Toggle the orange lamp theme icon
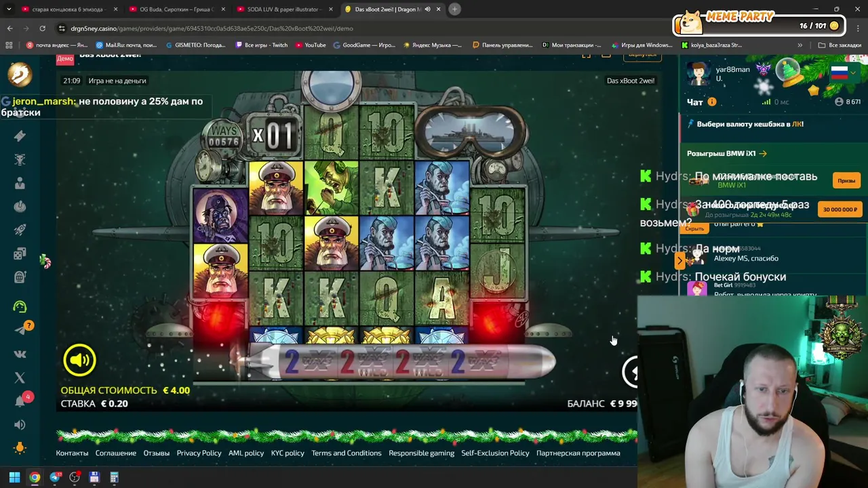The height and width of the screenshot is (488, 868). tap(20, 448)
